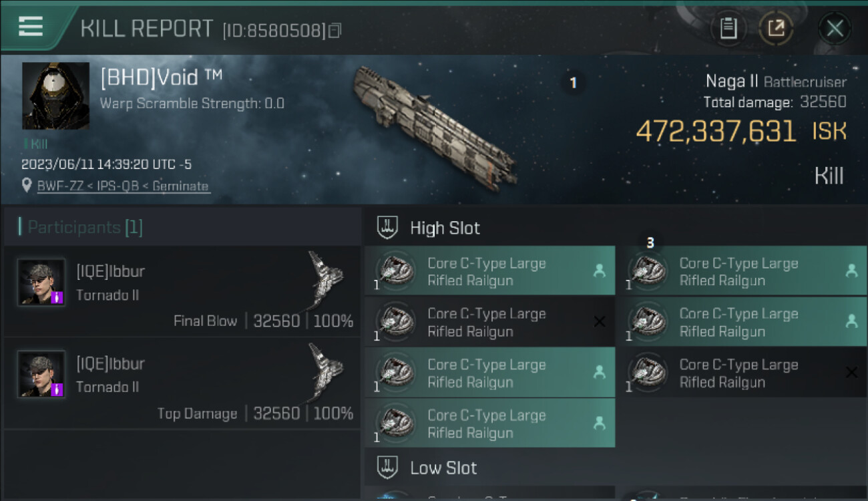Click X mark on bottom-right railgun
The width and height of the screenshot is (868, 501).
pos(851,373)
